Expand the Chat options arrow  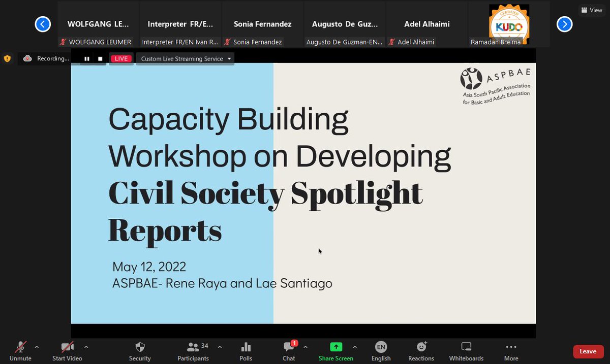(x=305, y=347)
